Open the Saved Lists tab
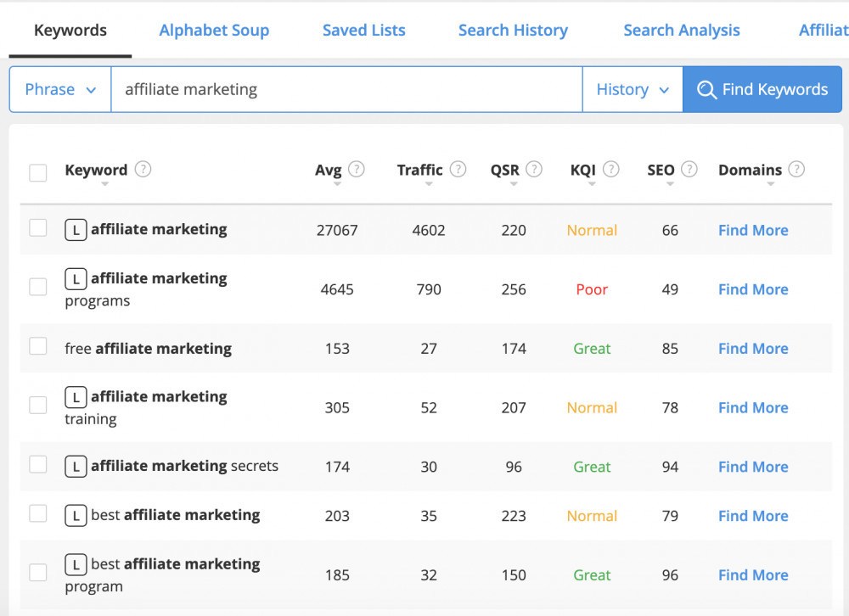This screenshot has height=616, width=849. coord(364,31)
